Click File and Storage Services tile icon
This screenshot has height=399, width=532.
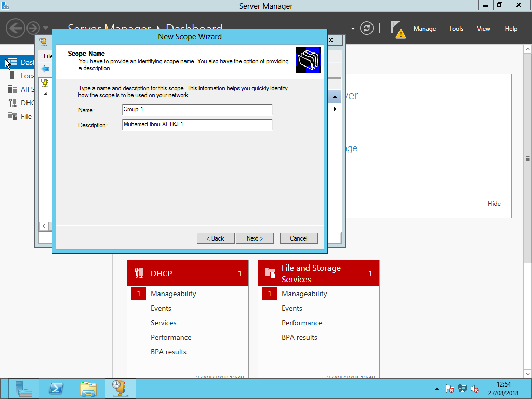point(270,273)
